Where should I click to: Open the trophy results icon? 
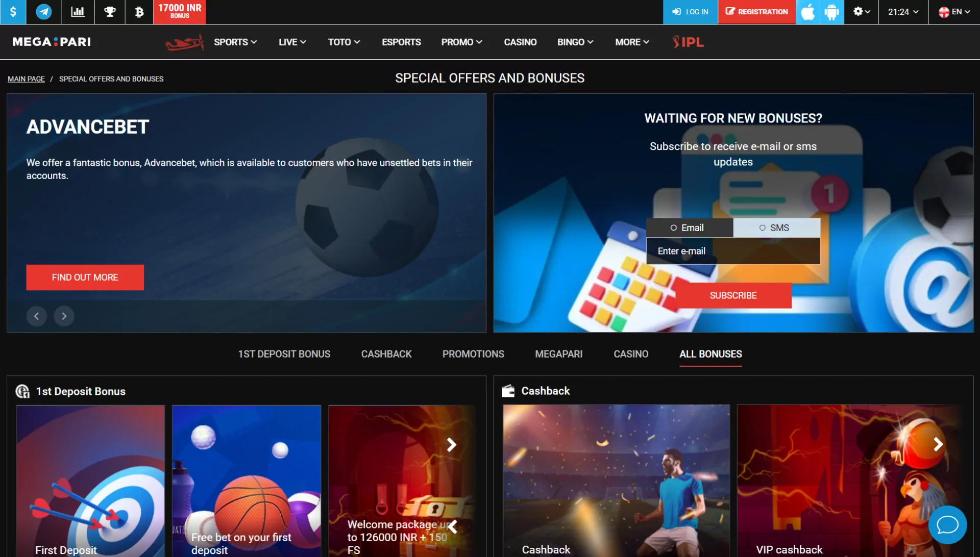click(110, 12)
